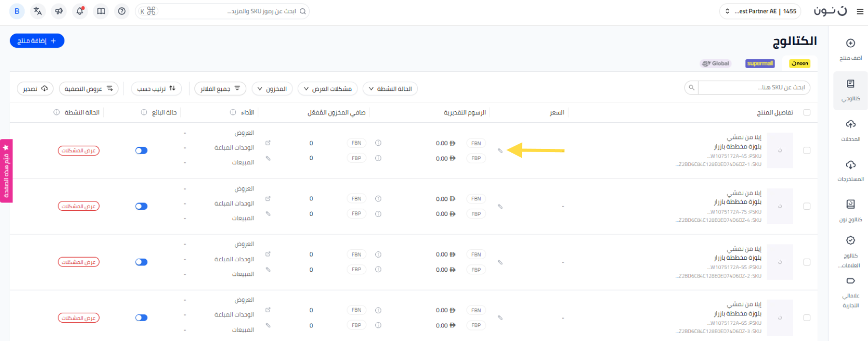Switch to the Global tab
Viewport: 868px width, 341px height.
pyautogui.click(x=715, y=63)
